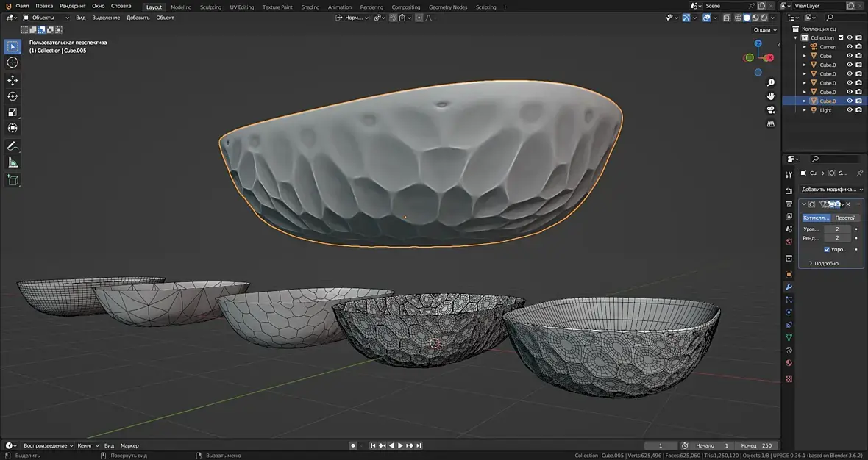
Task: Toggle X-ray mode in viewport header
Action: pos(726,18)
